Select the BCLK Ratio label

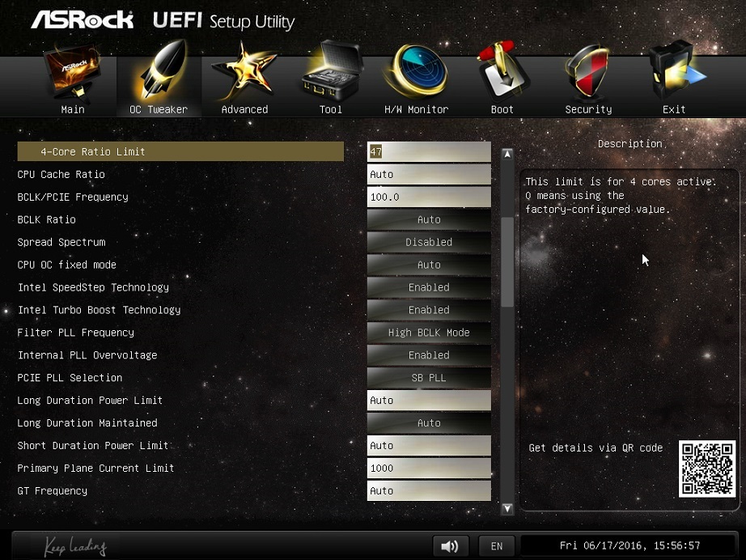pos(47,220)
